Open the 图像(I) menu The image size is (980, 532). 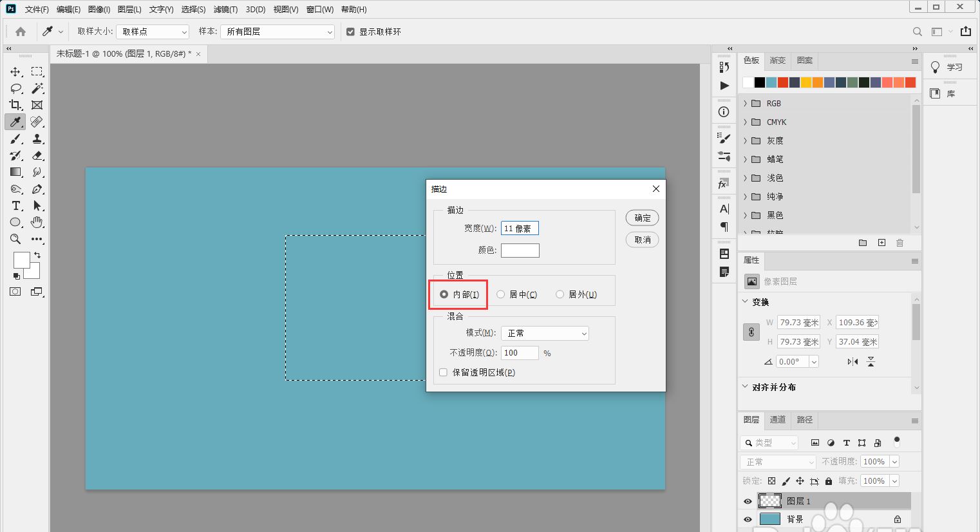(x=99, y=10)
